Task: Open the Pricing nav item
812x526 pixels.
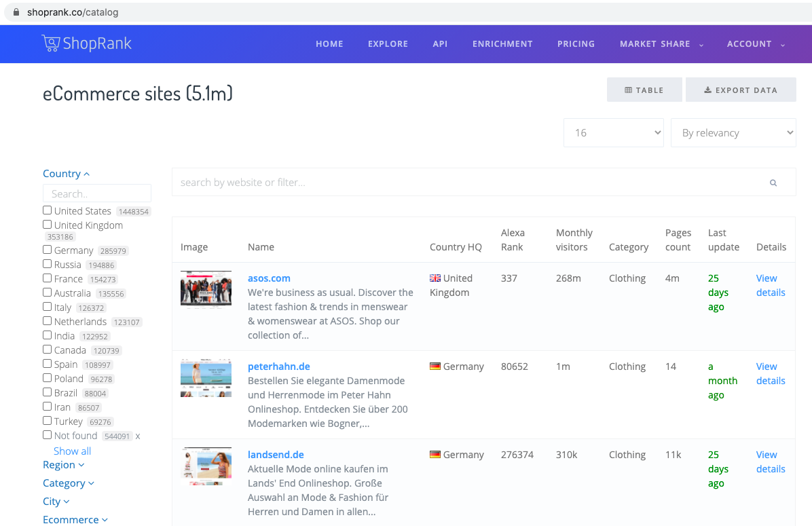Action: [576, 44]
